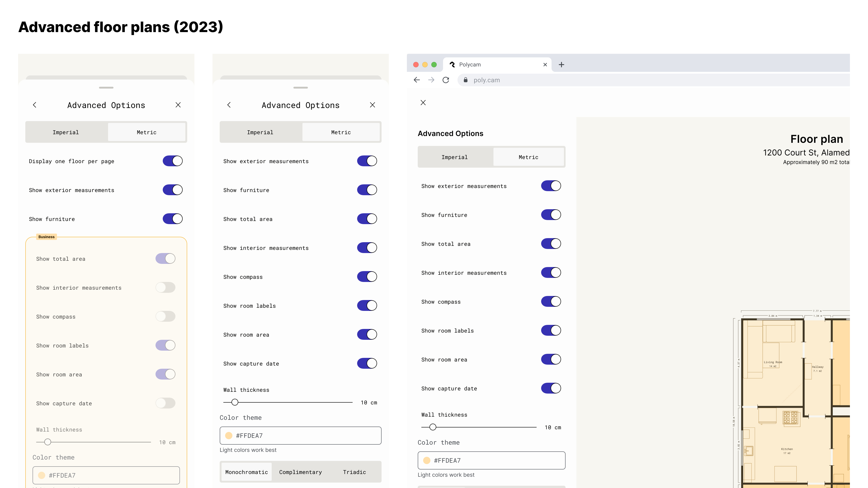
Task: Click Wall thickness slider handle in left panel
Action: (x=48, y=442)
